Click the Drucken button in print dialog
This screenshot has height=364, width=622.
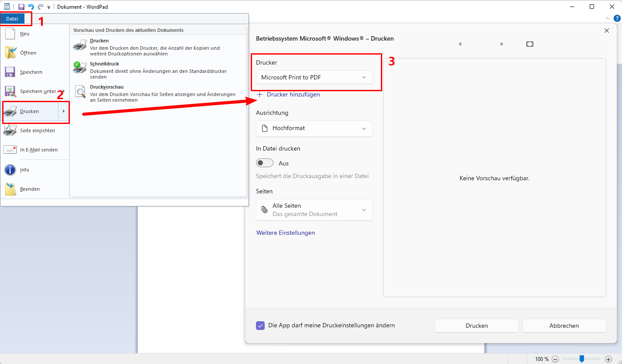[477, 326]
